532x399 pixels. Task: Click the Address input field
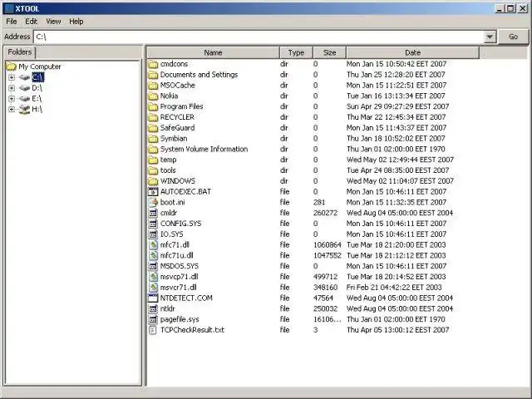point(259,37)
